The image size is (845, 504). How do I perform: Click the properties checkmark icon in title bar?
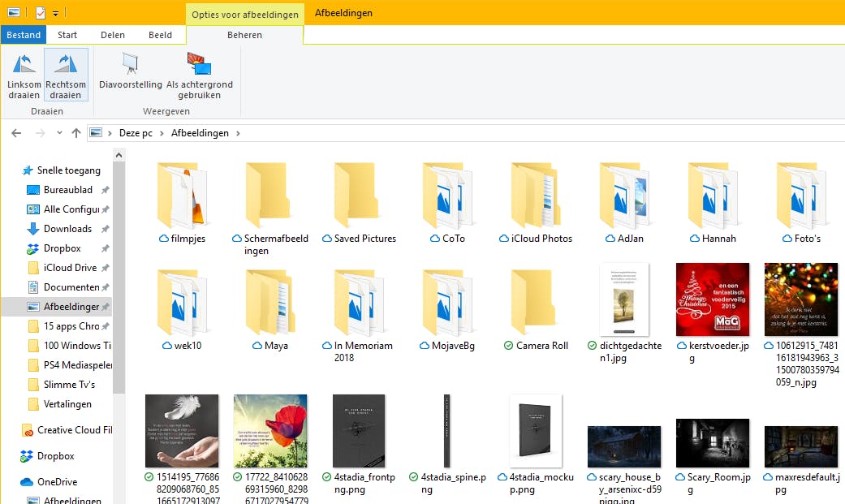tap(41, 12)
